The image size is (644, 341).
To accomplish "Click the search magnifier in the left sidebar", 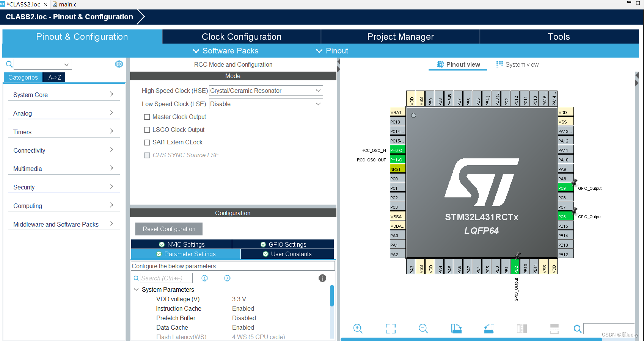I will coord(8,64).
